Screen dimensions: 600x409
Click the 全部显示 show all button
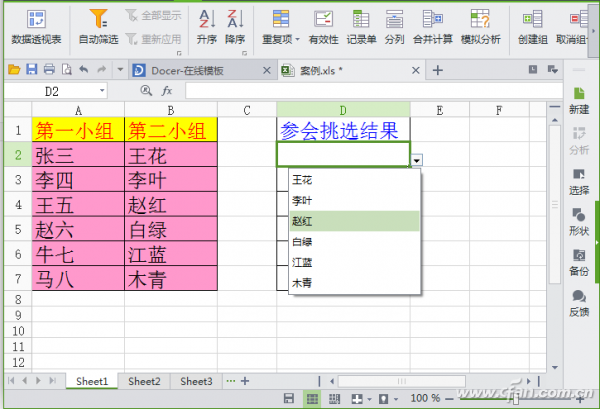[x=153, y=16]
